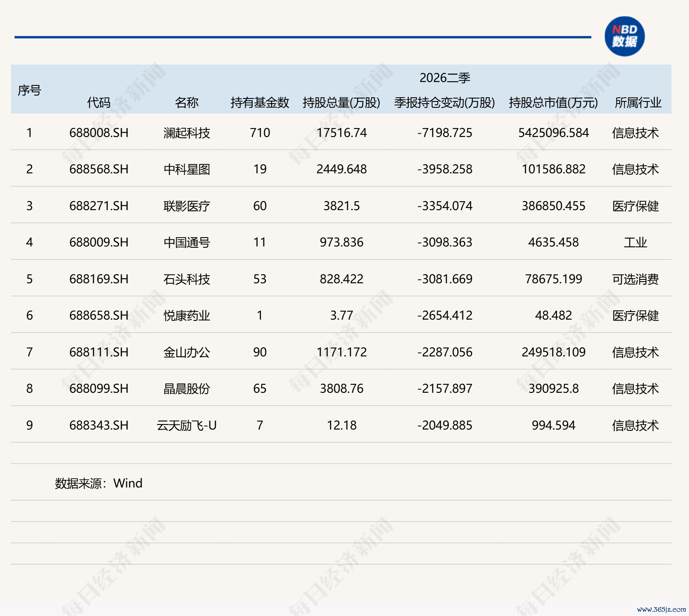Click the 工业 industry cell
Screen dimensions: 689x616
pos(635,242)
